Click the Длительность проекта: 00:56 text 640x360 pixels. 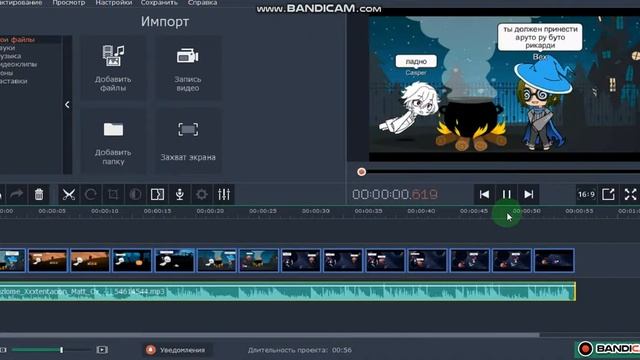point(300,350)
